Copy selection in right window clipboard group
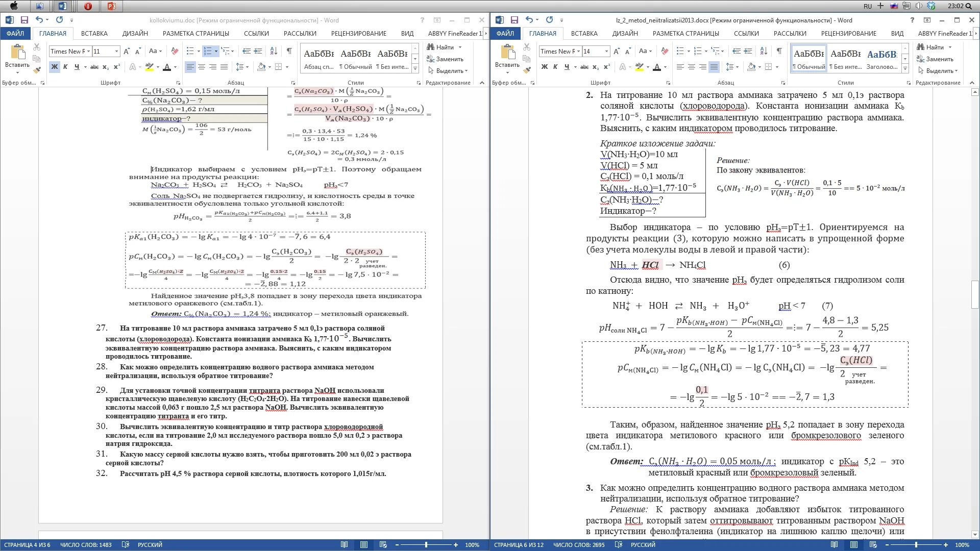Viewport: 980px width, 551px height. [x=527, y=58]
